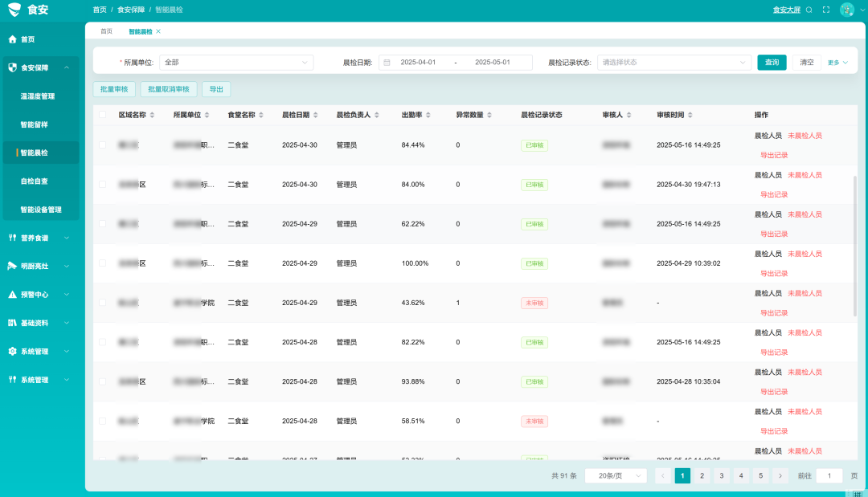
Task: Go to page 3 in pagination
Action: coord(721,475)
